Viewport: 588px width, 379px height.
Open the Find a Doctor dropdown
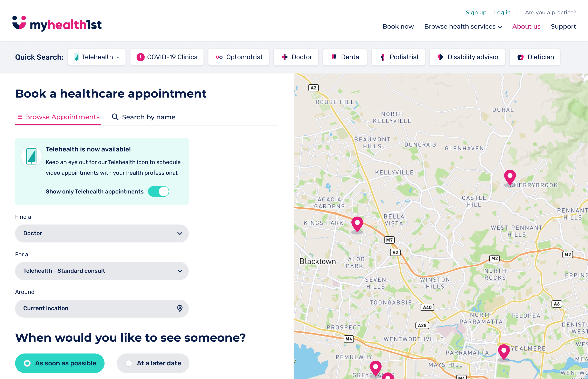pyautogui.click(x=102, y=233)
